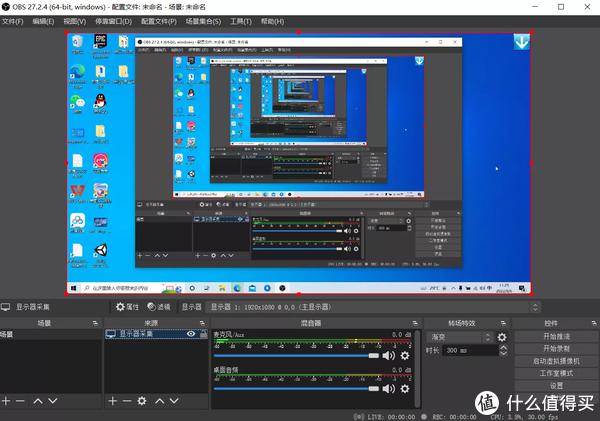
Task: Open the source filters (滤镜) button
Action: pos(159,307)
